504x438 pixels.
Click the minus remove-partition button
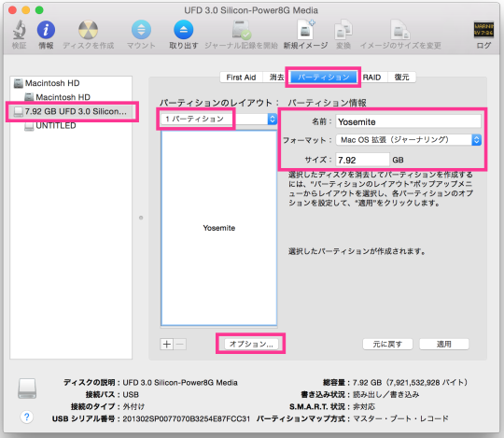(180, 344)
